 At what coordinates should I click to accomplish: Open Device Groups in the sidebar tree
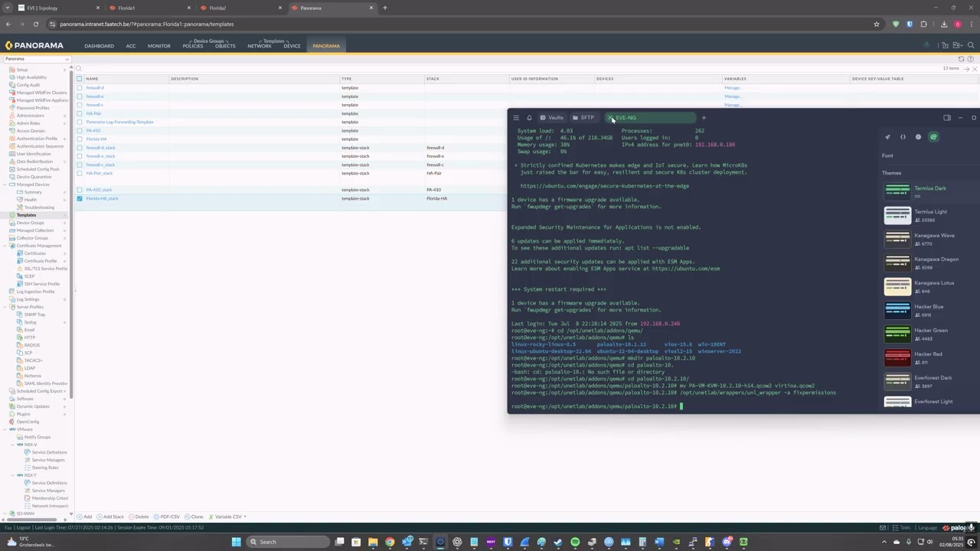31,223
